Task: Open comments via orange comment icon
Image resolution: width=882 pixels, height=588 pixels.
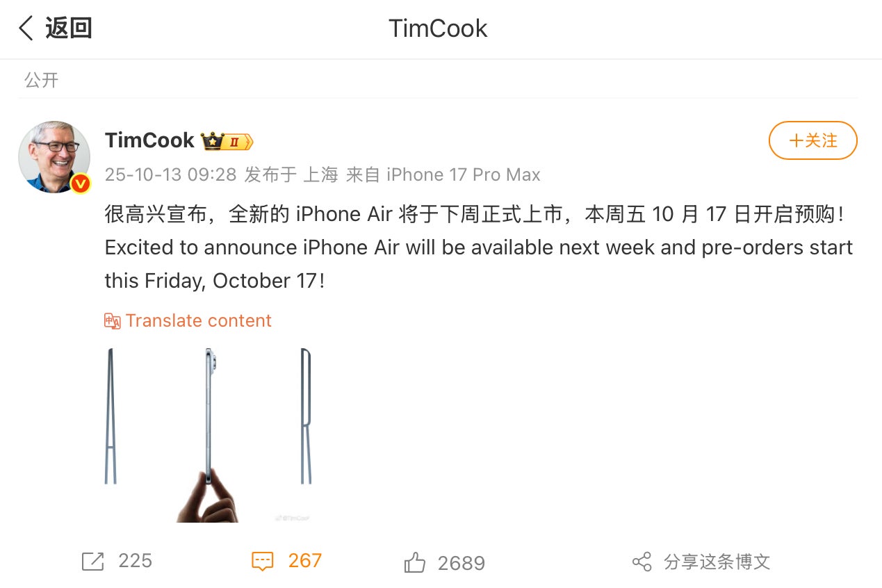Action: (262, 562)
